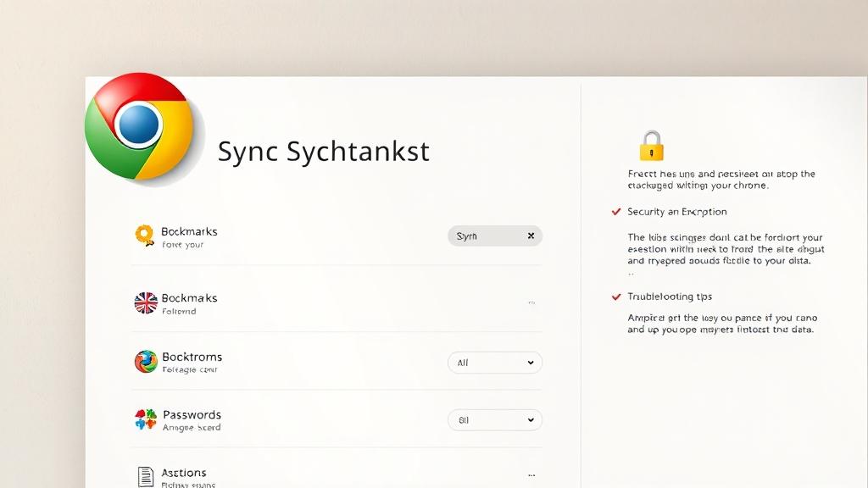Image resolution: width=868 pixels, height=488 pixels.
Task: Click the 'Asctions' label
Action: [184, 473]
